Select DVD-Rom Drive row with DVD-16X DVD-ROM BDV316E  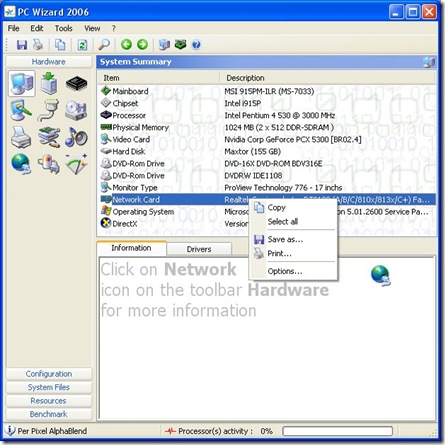tap(267, 163)
